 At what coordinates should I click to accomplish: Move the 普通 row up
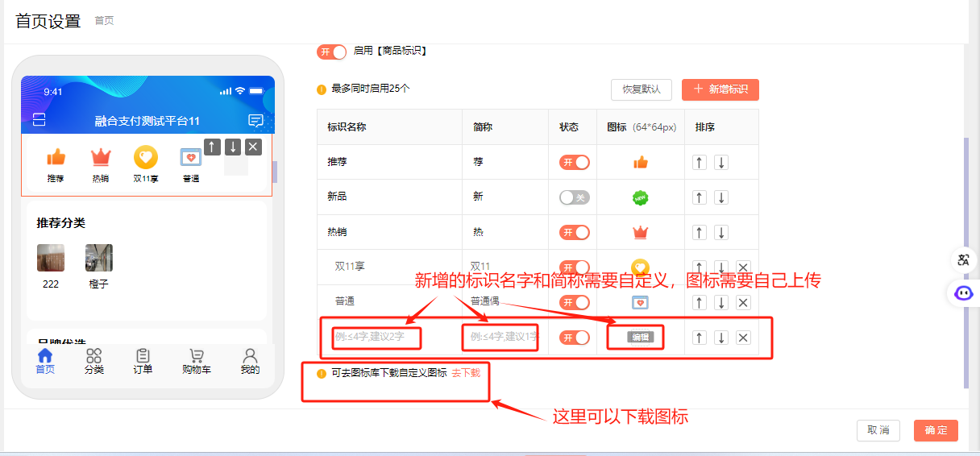point(700,303)
